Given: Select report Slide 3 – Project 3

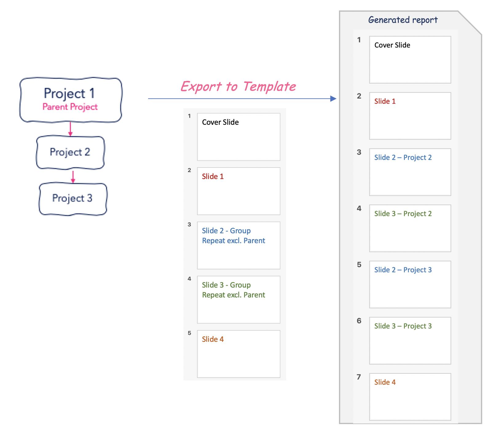Looking at the screenshot, I should pyautogui.click(x=410, y=341).
